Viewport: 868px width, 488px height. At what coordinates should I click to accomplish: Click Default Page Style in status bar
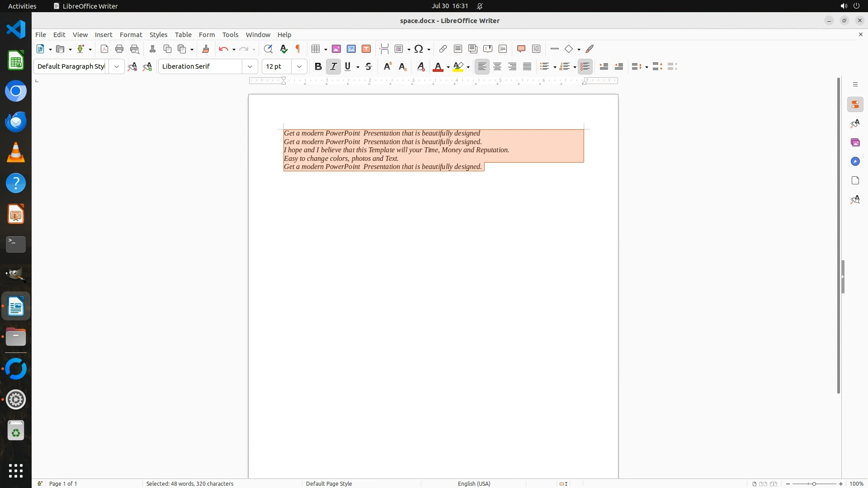pyautogui.click(x=329, y=483)
